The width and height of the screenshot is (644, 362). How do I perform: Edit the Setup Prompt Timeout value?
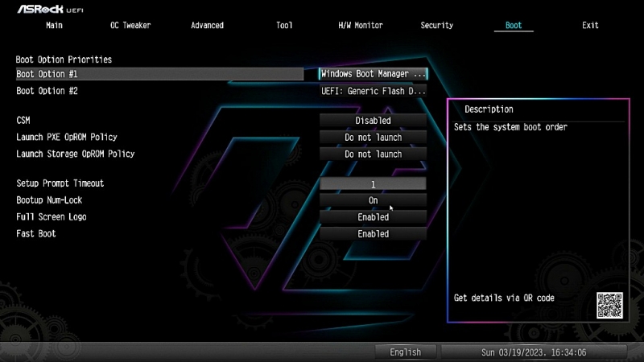click(373, 184)
